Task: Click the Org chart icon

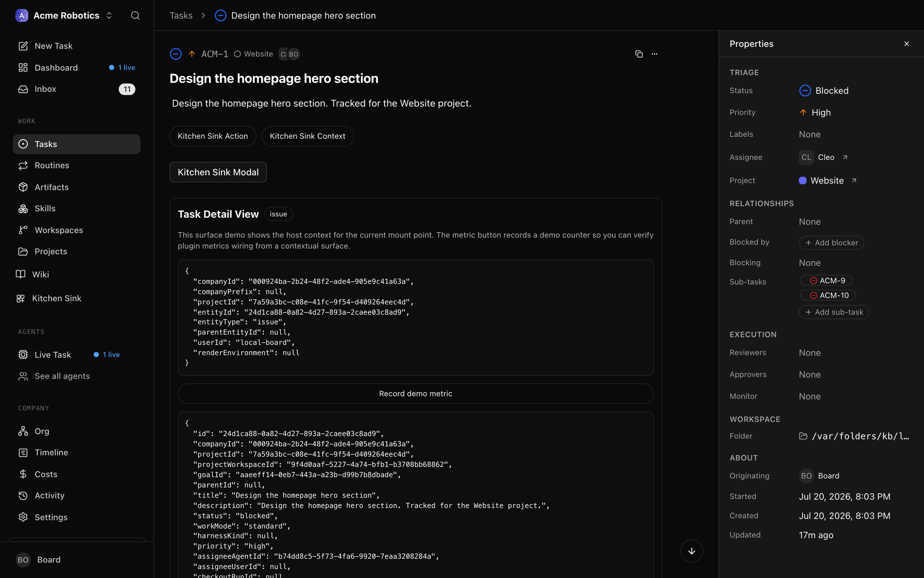Action: (x=23, y=431)
